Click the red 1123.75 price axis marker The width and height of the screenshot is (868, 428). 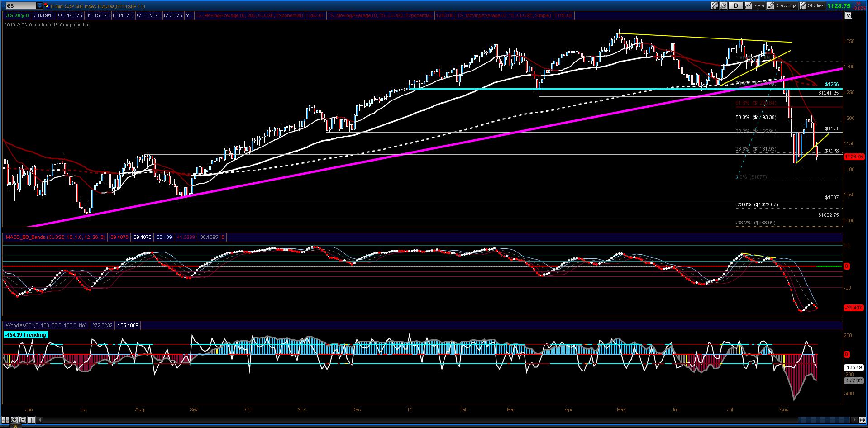point(854,157)
